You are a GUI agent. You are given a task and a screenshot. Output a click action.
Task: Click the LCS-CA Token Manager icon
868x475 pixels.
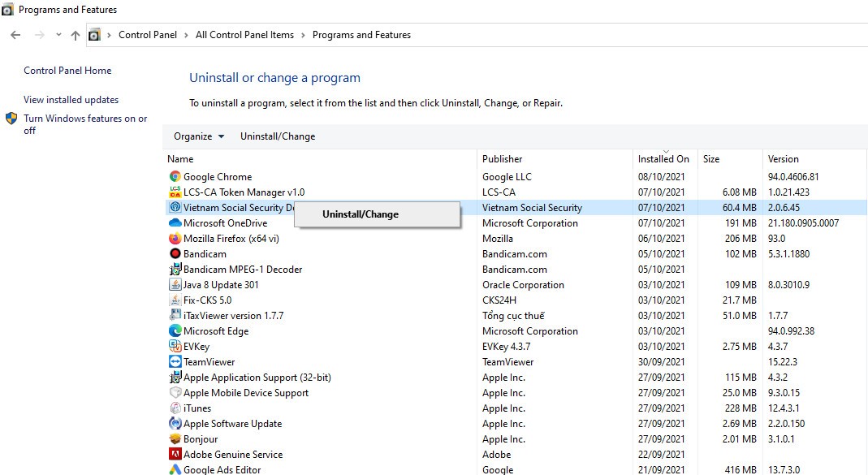coord(175,192)
